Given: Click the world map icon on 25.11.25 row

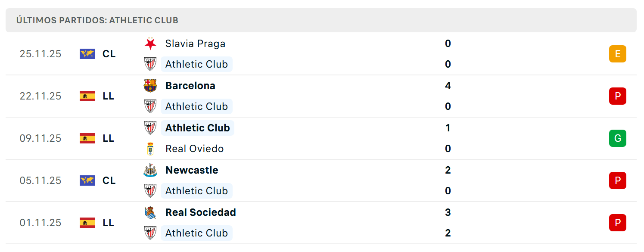Looking at the screenshot, I should [87, 54].
